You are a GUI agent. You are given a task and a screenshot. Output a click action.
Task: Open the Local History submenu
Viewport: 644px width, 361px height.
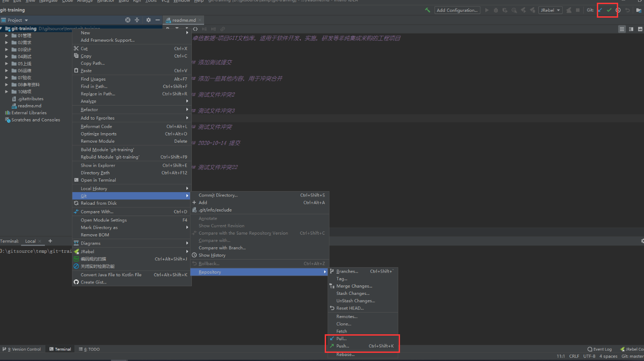coord(132,188)
